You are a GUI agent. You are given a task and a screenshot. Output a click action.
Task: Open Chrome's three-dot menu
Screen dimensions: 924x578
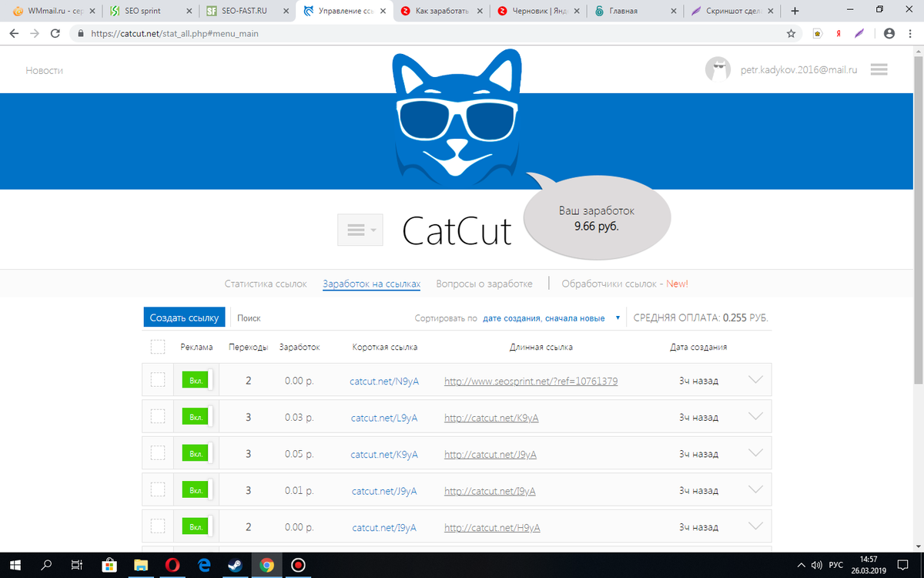[x=911, y=34]
